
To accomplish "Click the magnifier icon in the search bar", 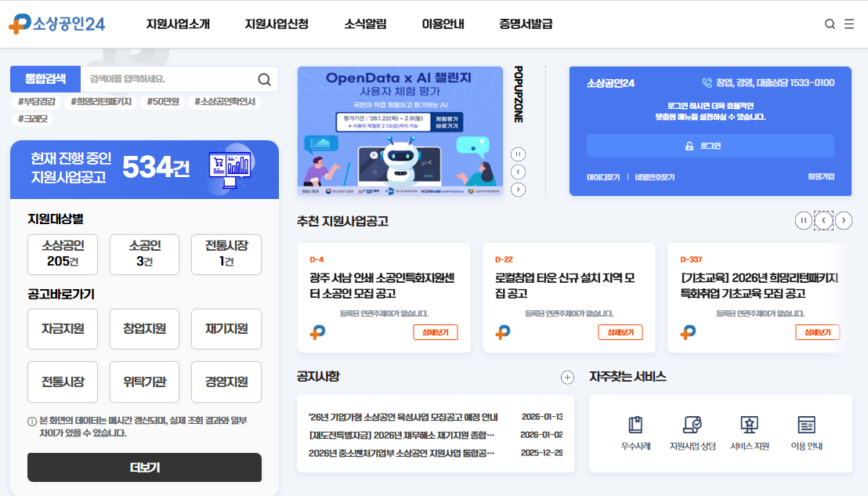I will point(265,80).
